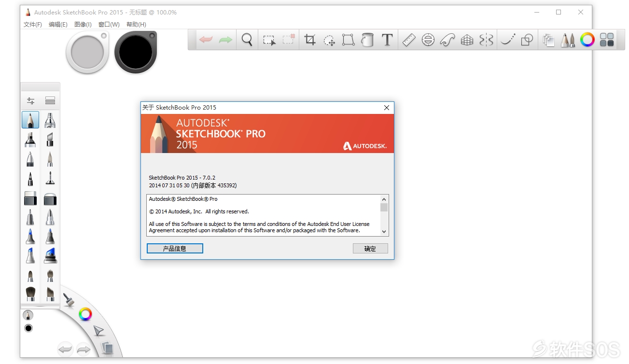The height and width of the screenshot is (364, 629).
Task: Toggle the Symmetry tool
Action: click(486, 40)
